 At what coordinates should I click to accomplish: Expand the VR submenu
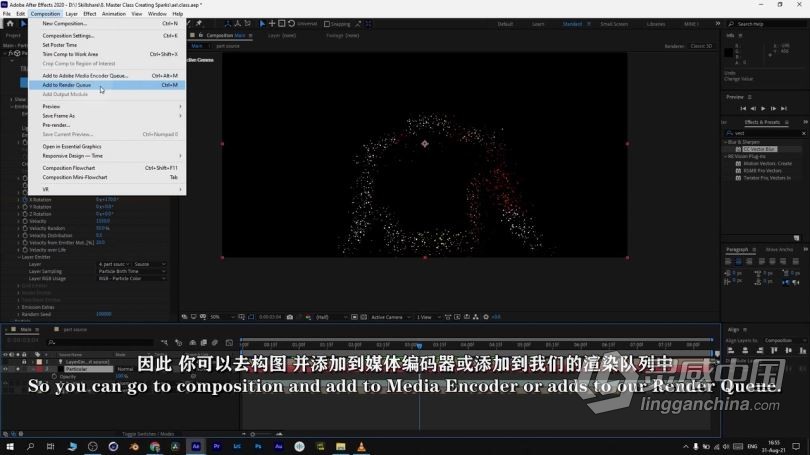tap(107, 190)
